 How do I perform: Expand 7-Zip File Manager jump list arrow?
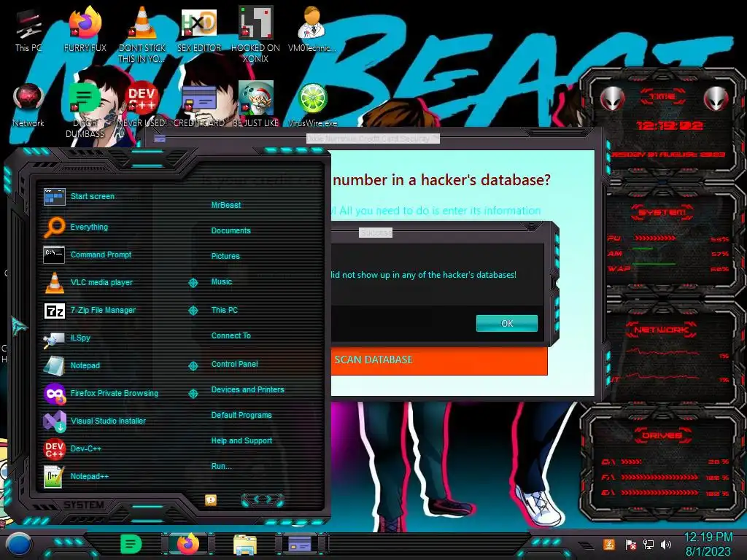coord(193,311)
